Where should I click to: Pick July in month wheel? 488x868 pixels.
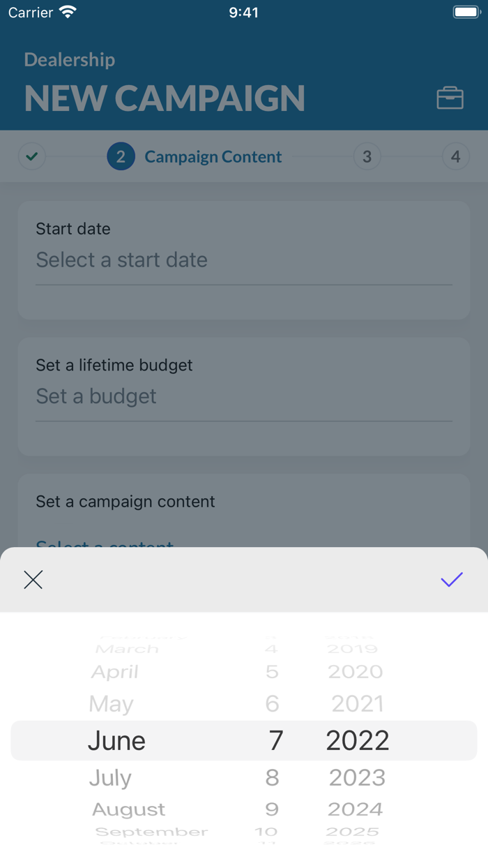110,777
